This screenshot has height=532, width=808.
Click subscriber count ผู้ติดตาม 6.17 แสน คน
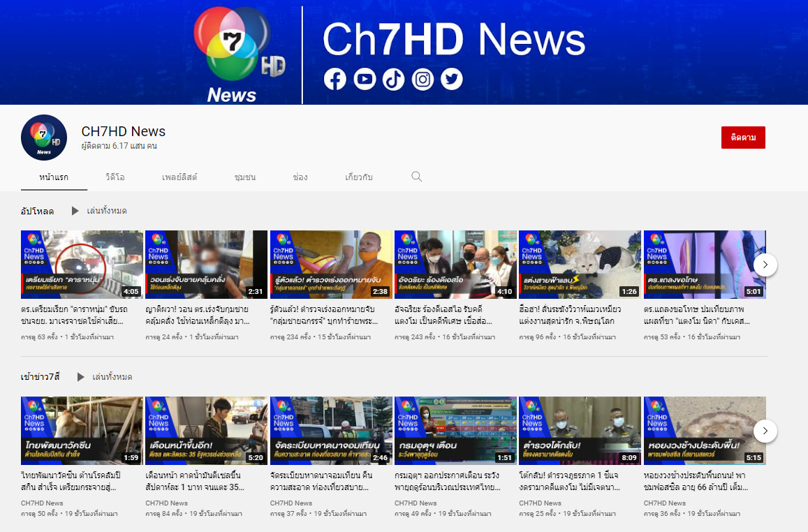point(119,146)
